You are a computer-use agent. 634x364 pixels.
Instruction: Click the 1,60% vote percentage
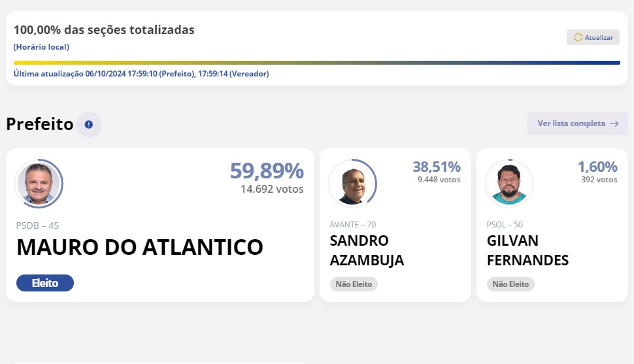(x=597, y=167)
